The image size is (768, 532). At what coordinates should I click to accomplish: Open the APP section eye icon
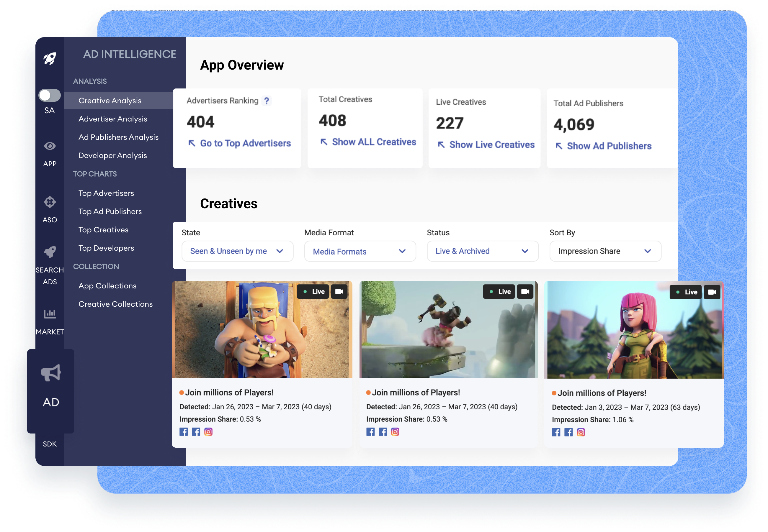[50, 146]
